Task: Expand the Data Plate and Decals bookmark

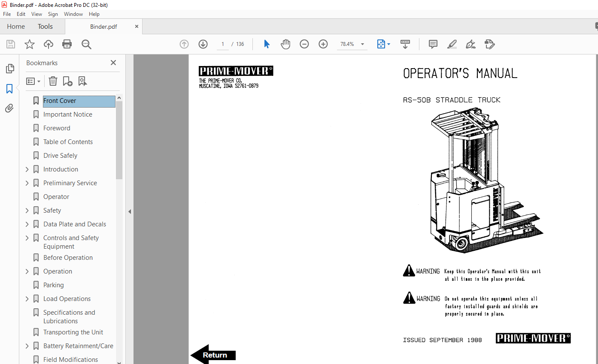Action: pyautogui.click(x=27, y=224)
